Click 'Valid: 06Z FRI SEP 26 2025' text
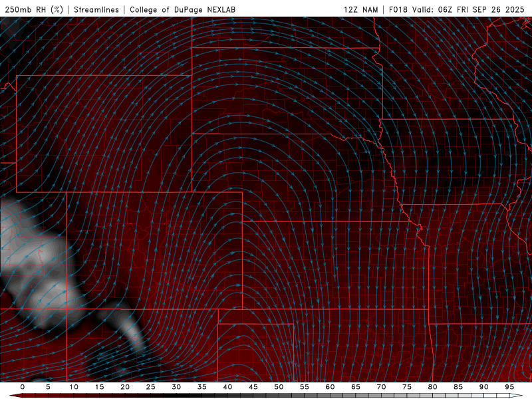Image resolution: width=532 pixels, height=399 pixels. (468, 9)
